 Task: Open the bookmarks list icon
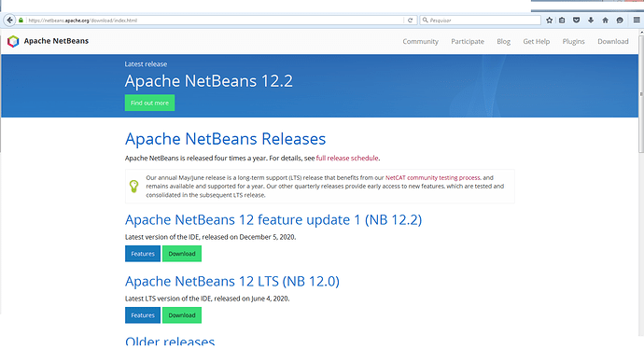pos(562,21)
